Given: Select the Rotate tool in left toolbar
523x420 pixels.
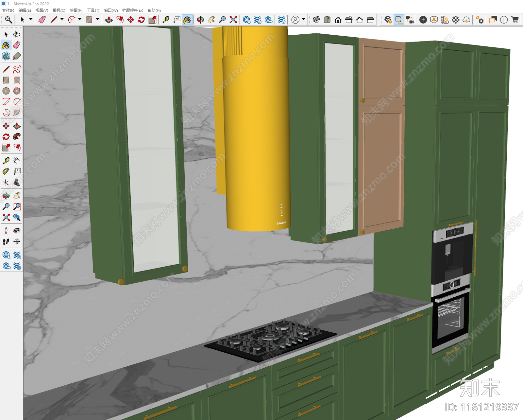Looking at the screenshot, I should (x=6, y=137).
